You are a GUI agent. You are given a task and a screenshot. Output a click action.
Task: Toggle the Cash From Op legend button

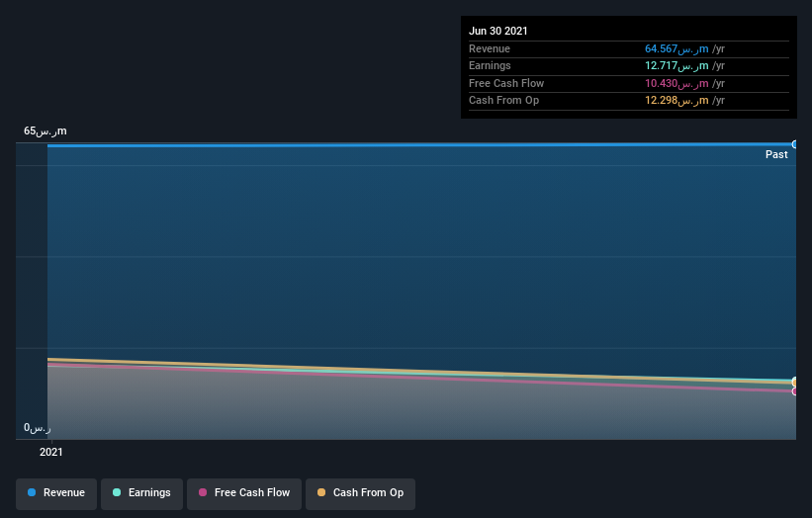pyautogui.click(x=360, y=493)
